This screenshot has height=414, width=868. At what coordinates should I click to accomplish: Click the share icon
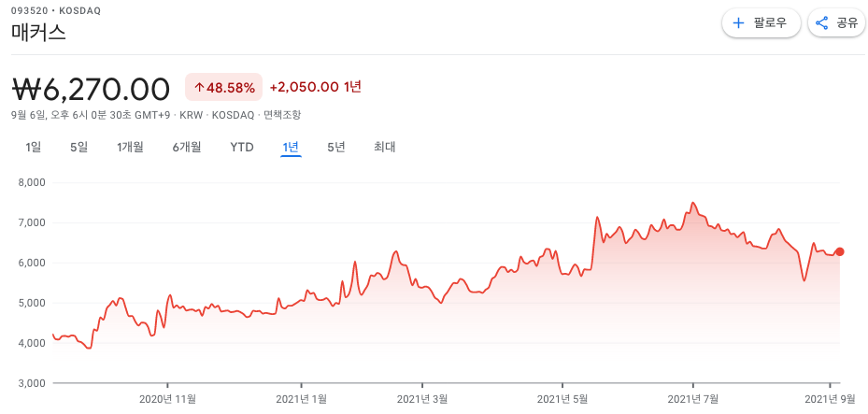tap(822, 23)
